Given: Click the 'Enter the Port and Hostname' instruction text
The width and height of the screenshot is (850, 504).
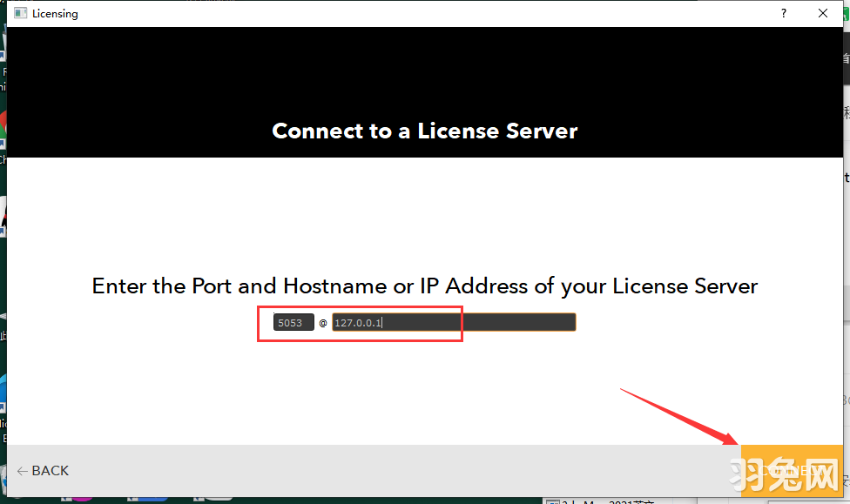Looking at the screenshot, I should 424,286.
